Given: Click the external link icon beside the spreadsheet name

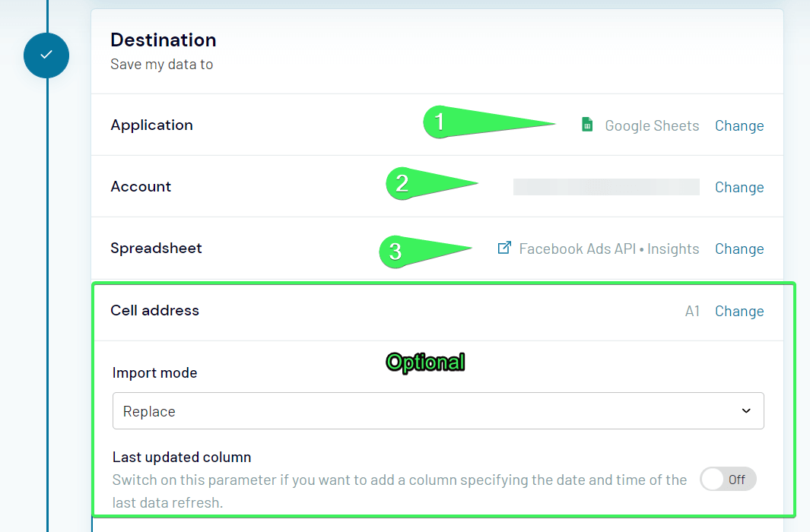Looking at the screenshot, I should [x=503, y=248].
